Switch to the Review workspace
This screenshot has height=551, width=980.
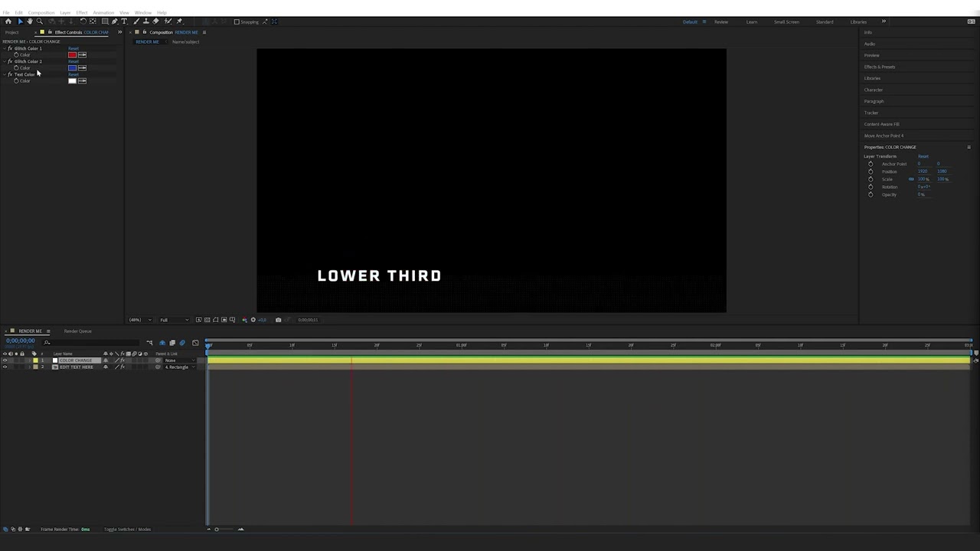(x=721, y=21)
